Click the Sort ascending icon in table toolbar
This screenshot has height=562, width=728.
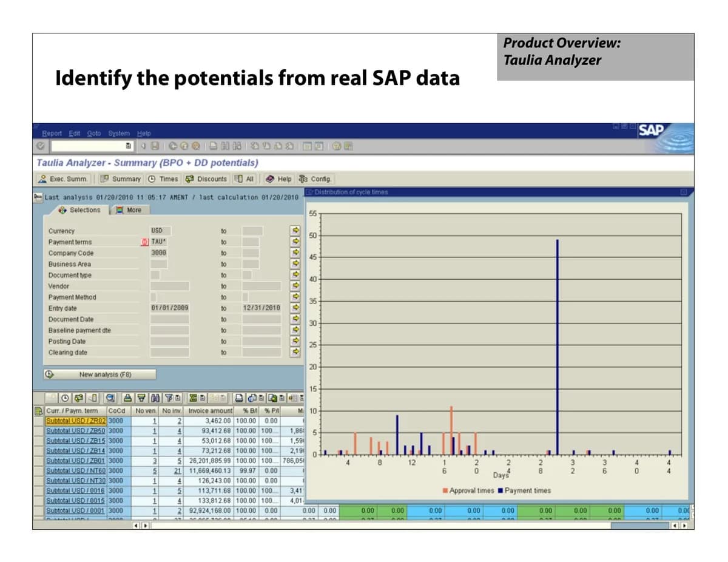point(127,398)
